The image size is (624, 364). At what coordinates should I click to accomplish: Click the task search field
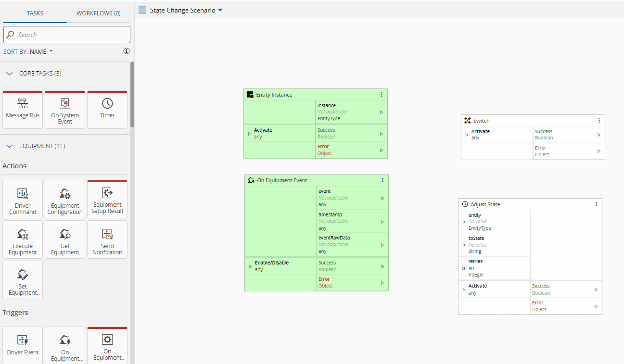pyautogui.click(x=67, y=35)
